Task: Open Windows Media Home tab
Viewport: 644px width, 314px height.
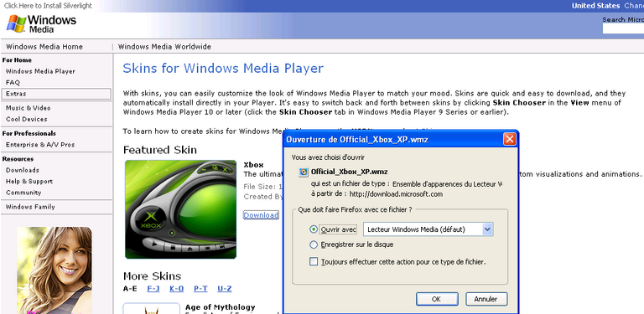Action: coord(44,47)
